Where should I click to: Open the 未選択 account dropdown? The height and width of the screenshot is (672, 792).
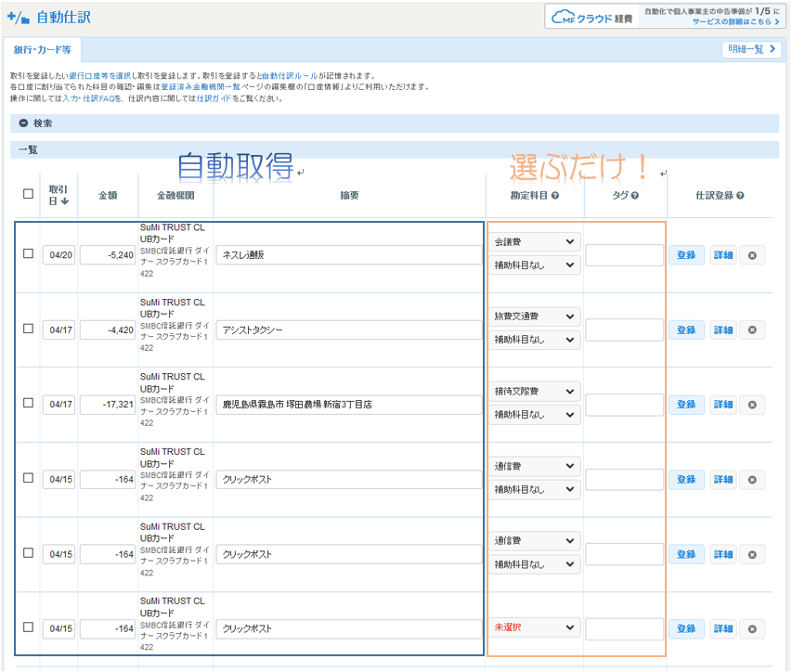[x=534, y=627]
